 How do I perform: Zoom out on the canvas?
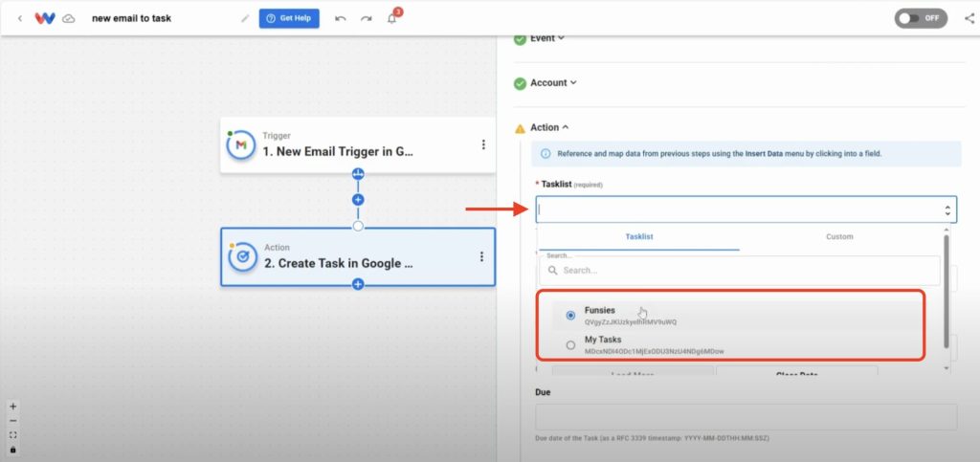pyautogui.click(x=13, y=421)
